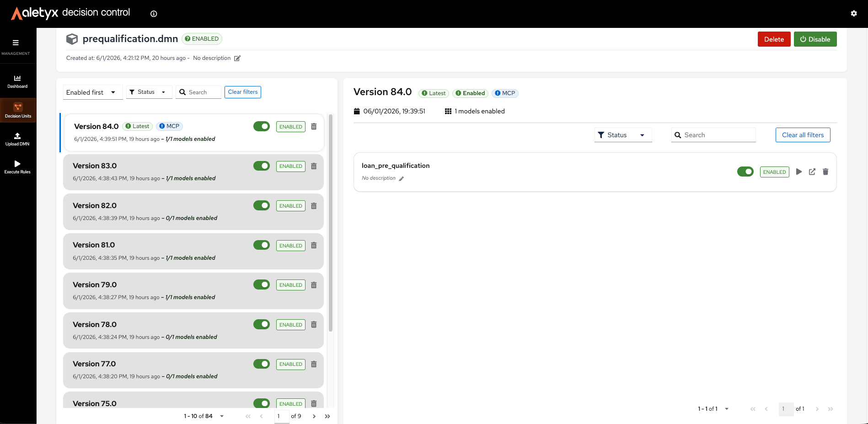Toggle Version 78.0 enabled switch

pyautogui.click(x=262, y=324)
